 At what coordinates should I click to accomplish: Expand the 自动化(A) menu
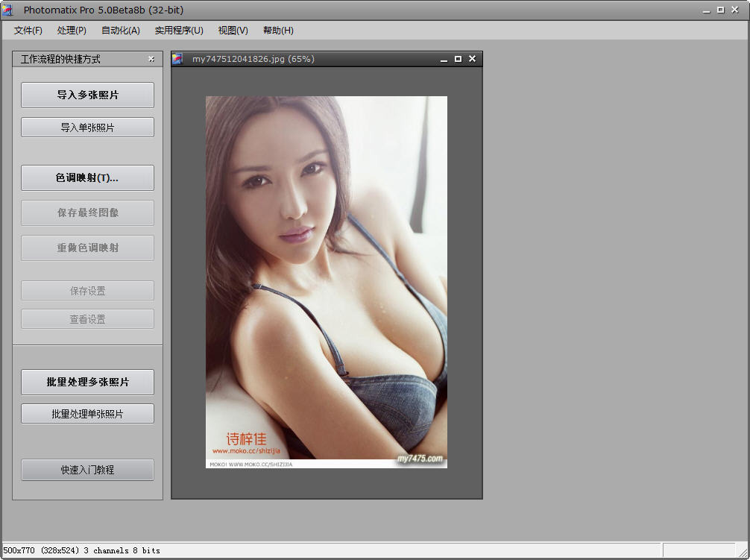(121, 31)
